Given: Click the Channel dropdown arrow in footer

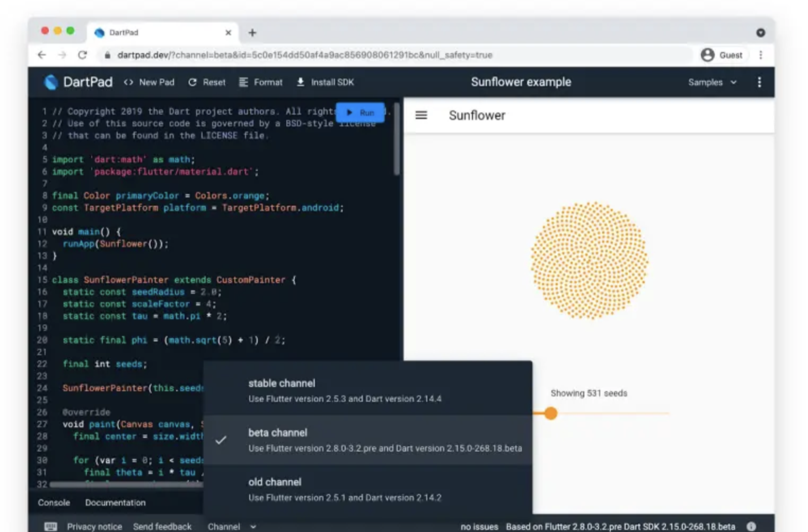Looking at the screenshot, I should [253, 526].
